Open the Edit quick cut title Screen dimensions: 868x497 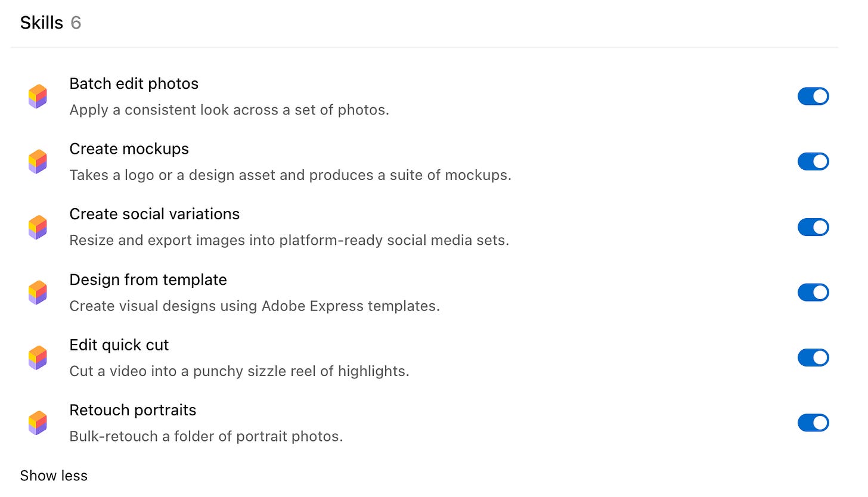click(x=119, y=345)
